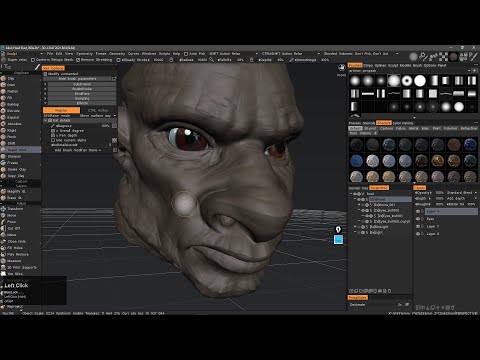Switch to the Strips tab
This screenshot has height=360, width=480.
(368, 65)
